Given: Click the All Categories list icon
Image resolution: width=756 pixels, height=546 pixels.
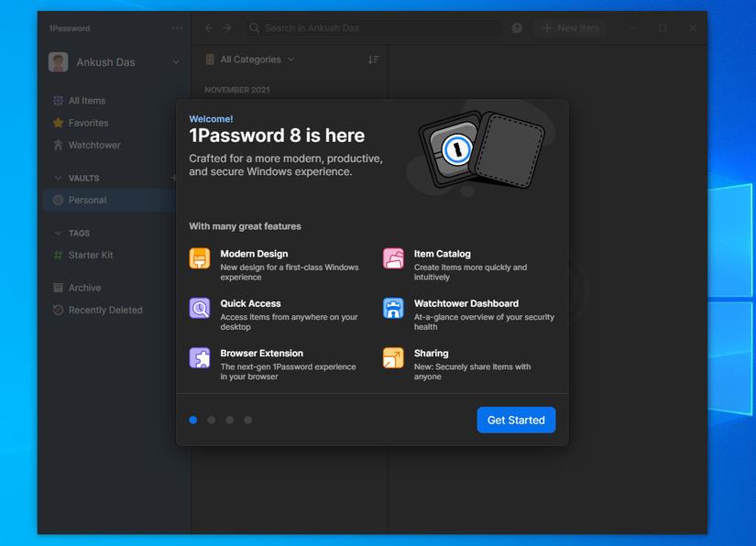Looking at the screenshot, I should point(210,60).
